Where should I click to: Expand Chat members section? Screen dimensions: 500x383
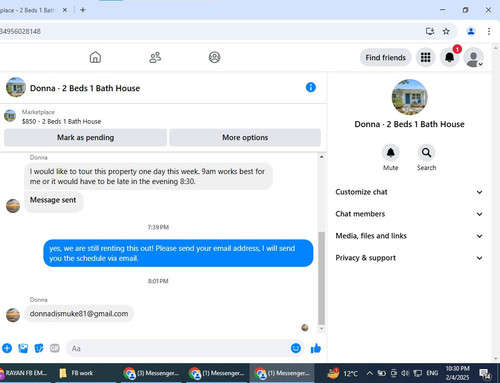coord(409,214)
